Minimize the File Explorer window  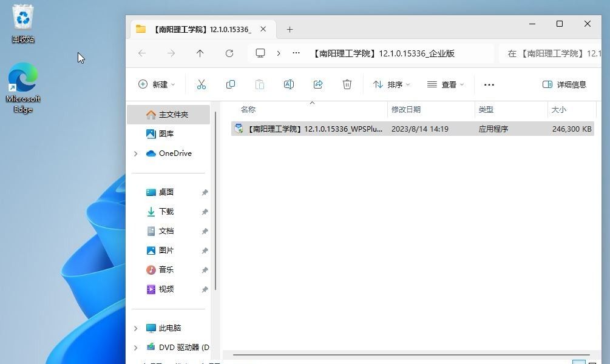tap(532, 24)
